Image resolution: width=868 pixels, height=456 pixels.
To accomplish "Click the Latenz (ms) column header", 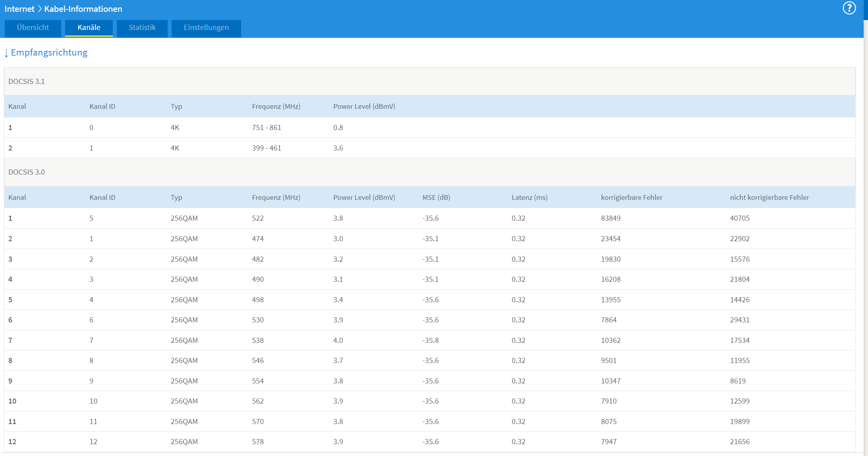I will (529, 197).
